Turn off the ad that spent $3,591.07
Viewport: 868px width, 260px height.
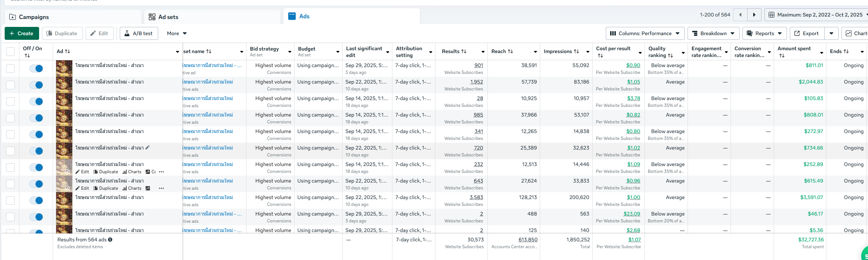click(36, 200)
